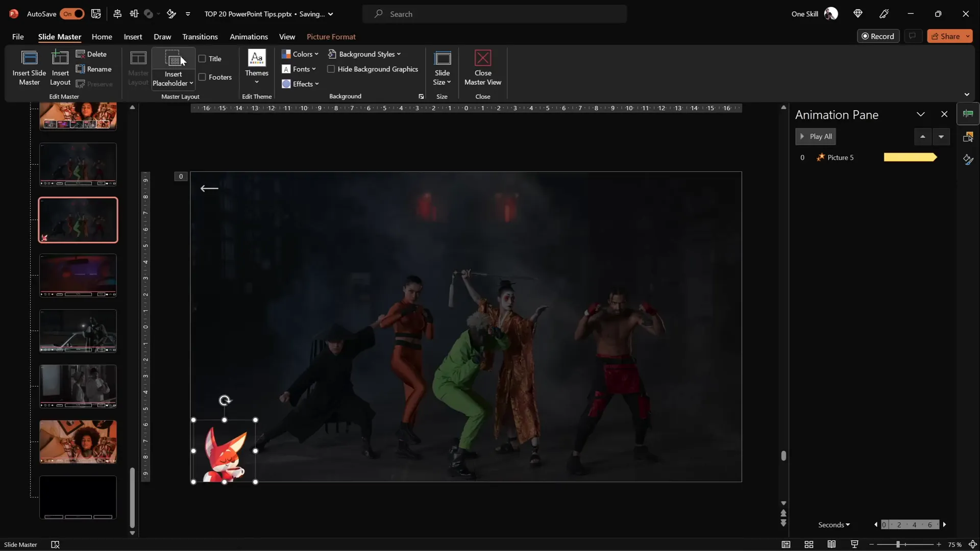Open the File menu

click(18, 37)
